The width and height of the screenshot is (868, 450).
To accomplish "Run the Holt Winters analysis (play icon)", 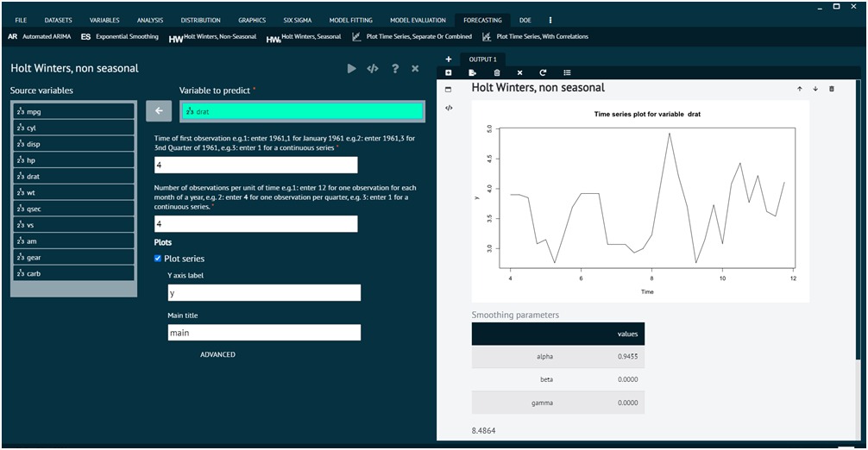I will [x=351, y=69].
